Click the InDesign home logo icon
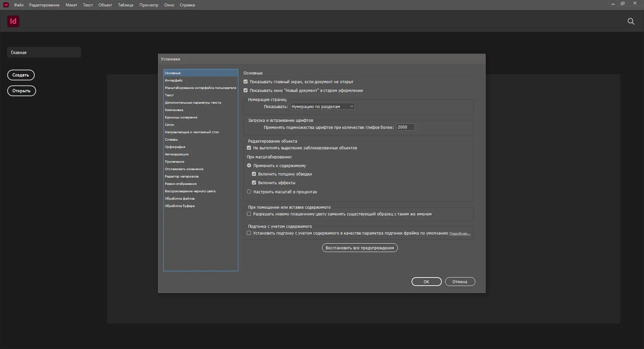The height and width of the screenshot is (349, 644). click(x=13, y=21)
